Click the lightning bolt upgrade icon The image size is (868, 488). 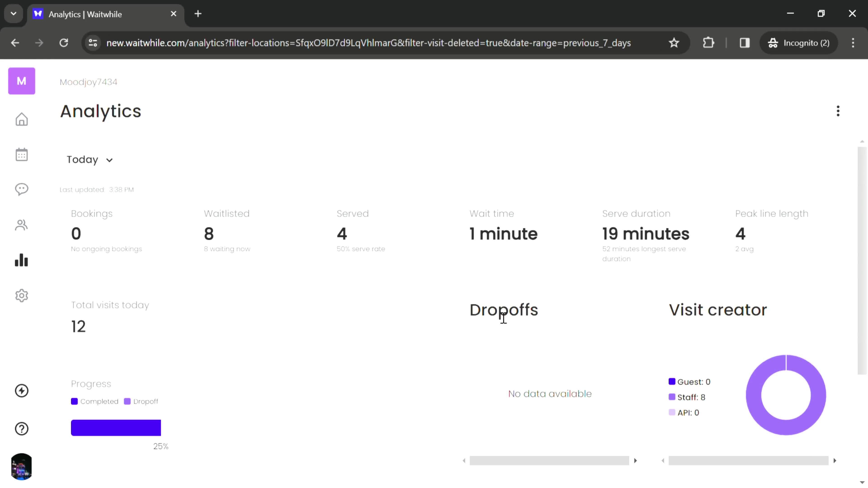point(21,391)
